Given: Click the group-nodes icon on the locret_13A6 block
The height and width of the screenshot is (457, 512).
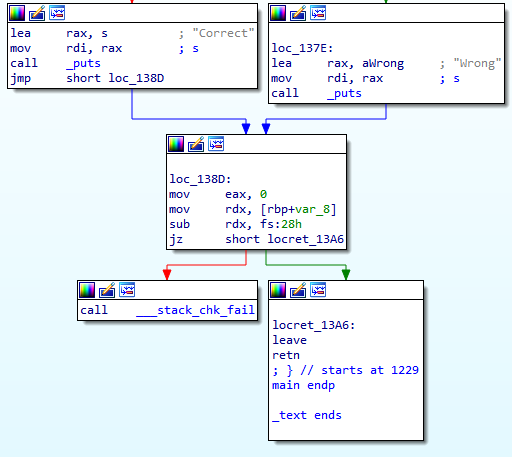Looking at the screenshot, I should (x=318, y=290).
